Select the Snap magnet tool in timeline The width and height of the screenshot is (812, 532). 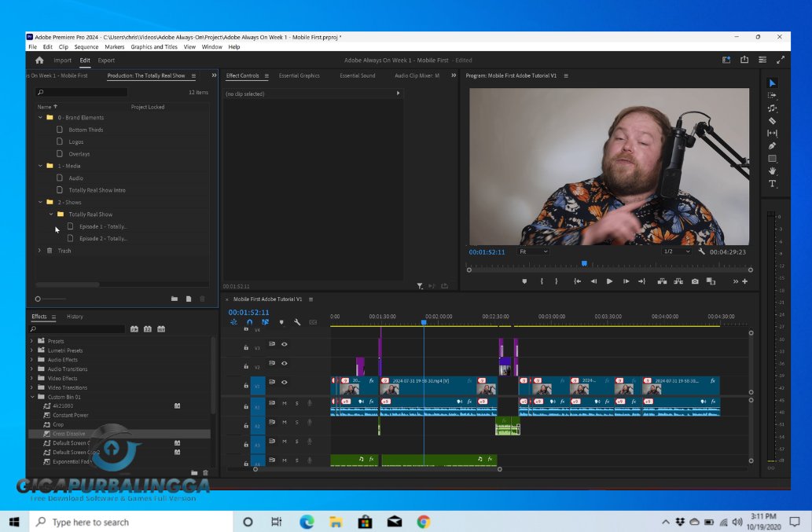click(x=249, y=321)
